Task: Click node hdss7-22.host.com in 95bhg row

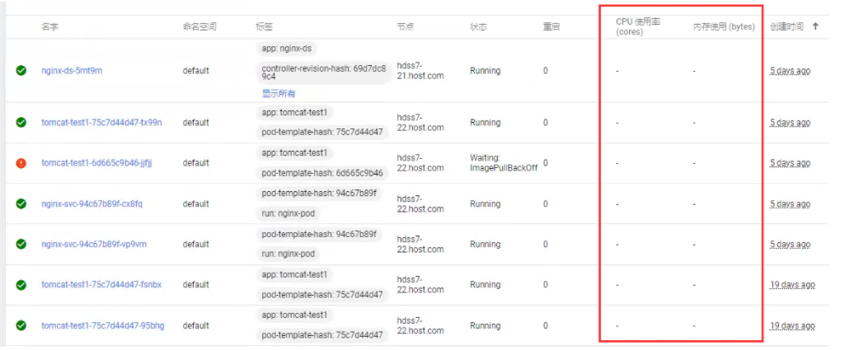Action: tap(420, 325)
